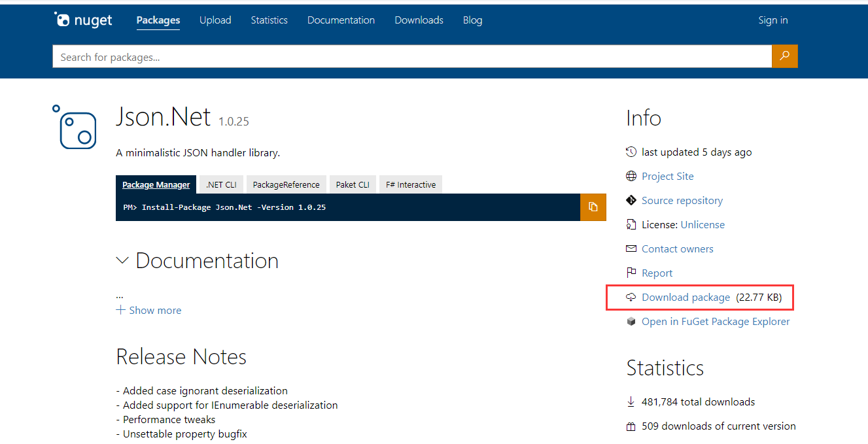The height and width of the screenshot is (444, 868).
Task: Open the Unlicense license link
Action: tap(703, 225)
